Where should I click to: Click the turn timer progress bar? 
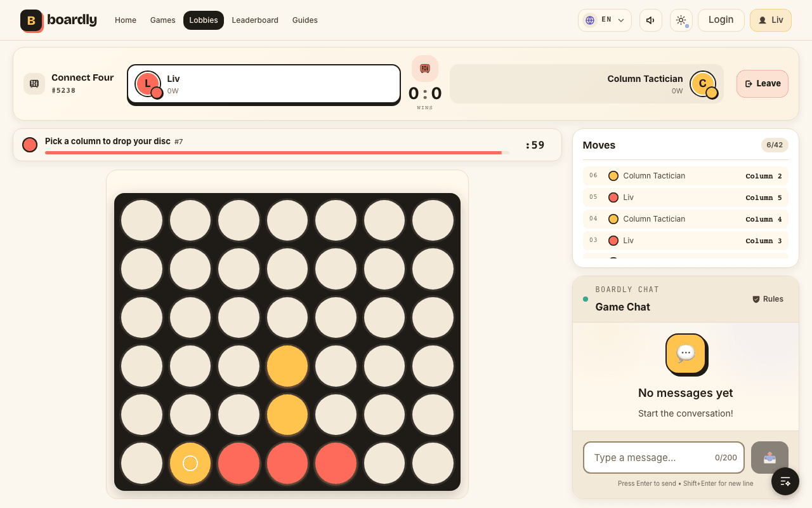[x=277, y=152]
